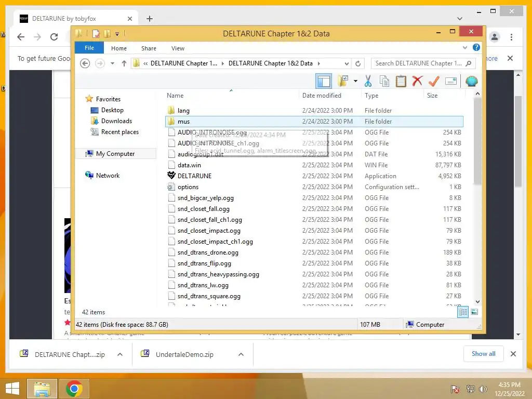The image size is (532, 399).
Task: Open the folder options toolbar icon
Action: point(343,81)
